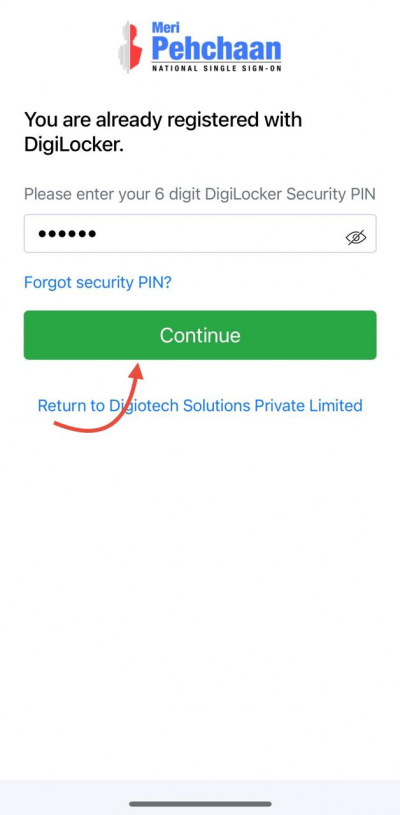Click the masked PIN dots in the field

(67, 234)
